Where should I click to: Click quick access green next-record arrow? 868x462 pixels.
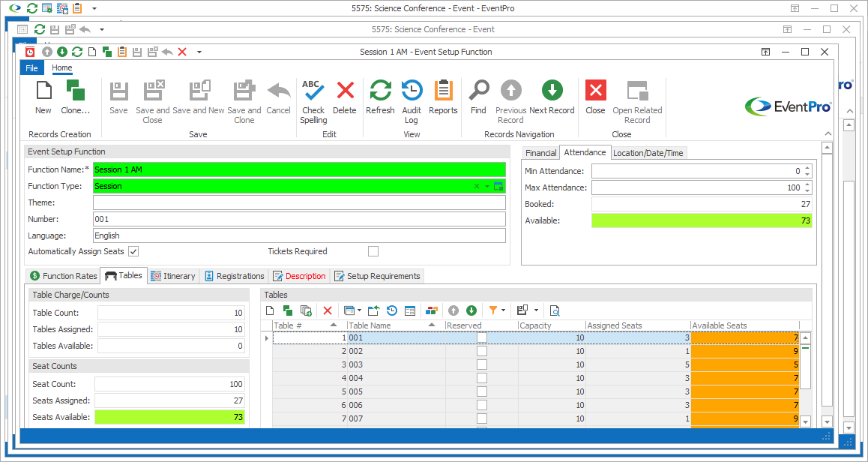tap(62, 52)
